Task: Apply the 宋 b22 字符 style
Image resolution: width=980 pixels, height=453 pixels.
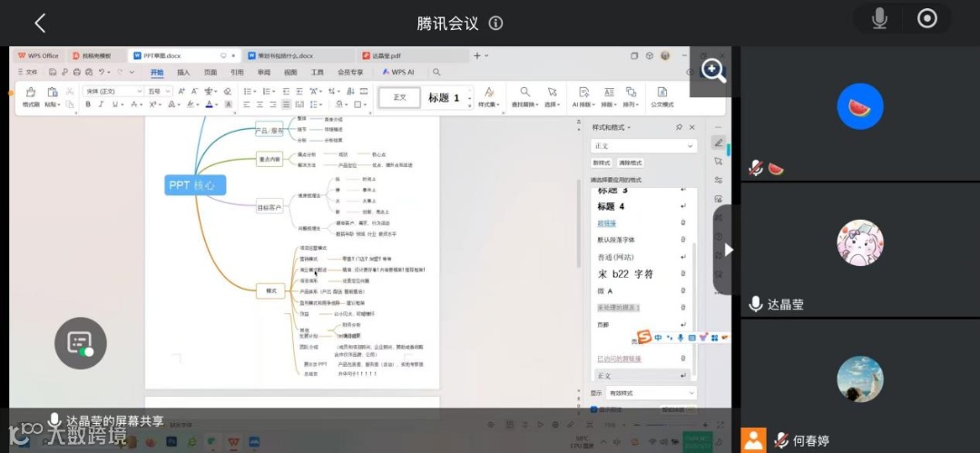Action: pyautogui.click(x=641, y=273)
